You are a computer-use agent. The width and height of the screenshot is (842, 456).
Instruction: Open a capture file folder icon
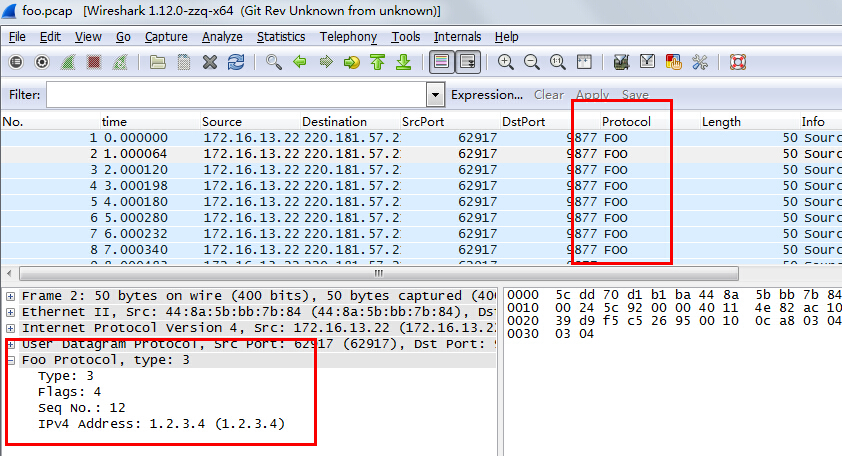[157, 62]
